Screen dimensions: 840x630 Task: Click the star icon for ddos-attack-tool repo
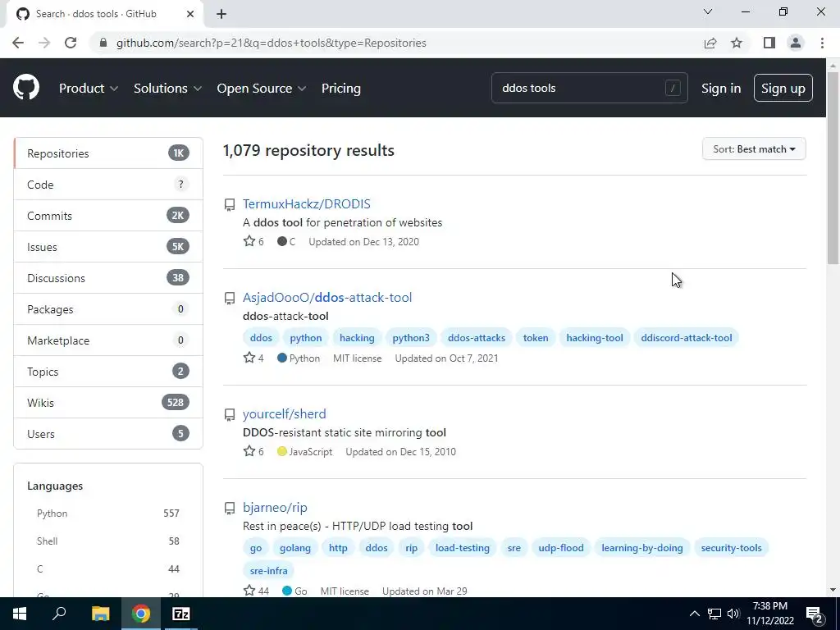[249, 358]
